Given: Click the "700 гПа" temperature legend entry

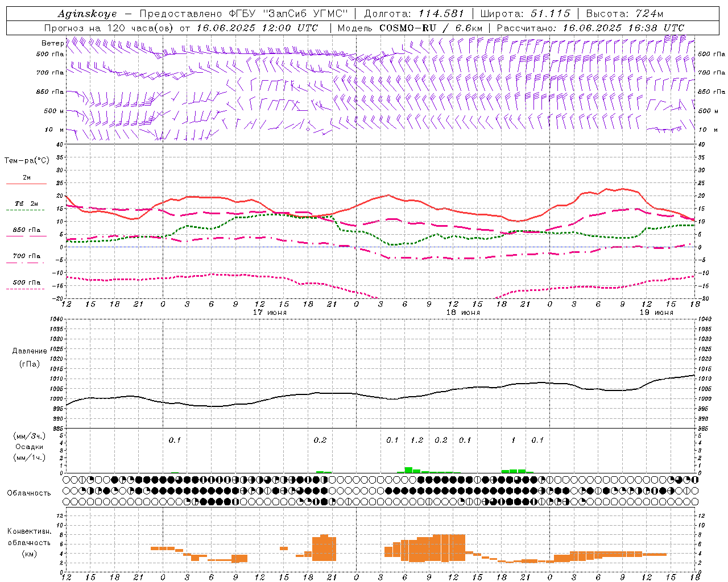Looking at the screenshot, I should pos(27,256).
